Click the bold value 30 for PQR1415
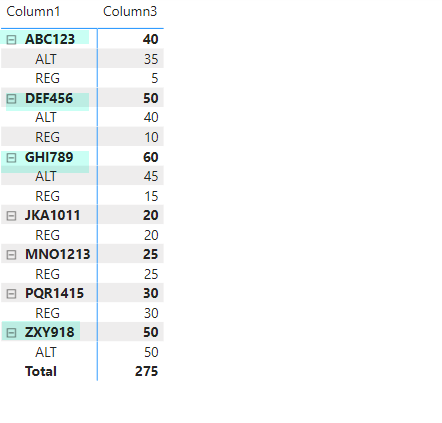Screen dimensions: 442x423 click(151, 293)
